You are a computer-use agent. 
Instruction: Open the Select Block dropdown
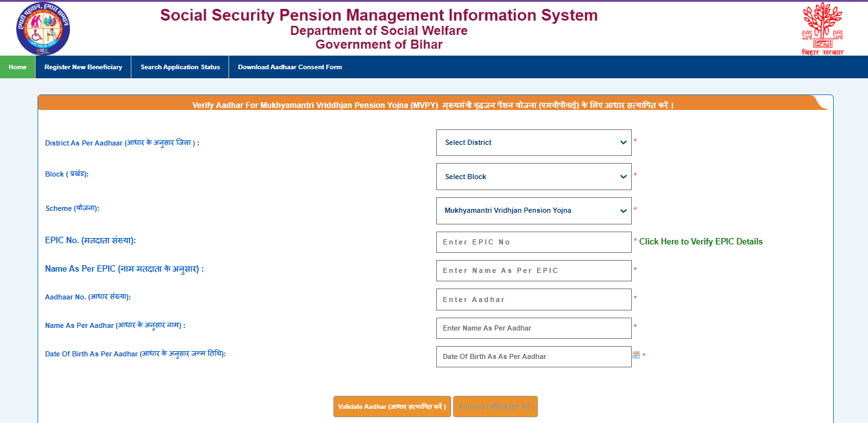coord(533,177)
